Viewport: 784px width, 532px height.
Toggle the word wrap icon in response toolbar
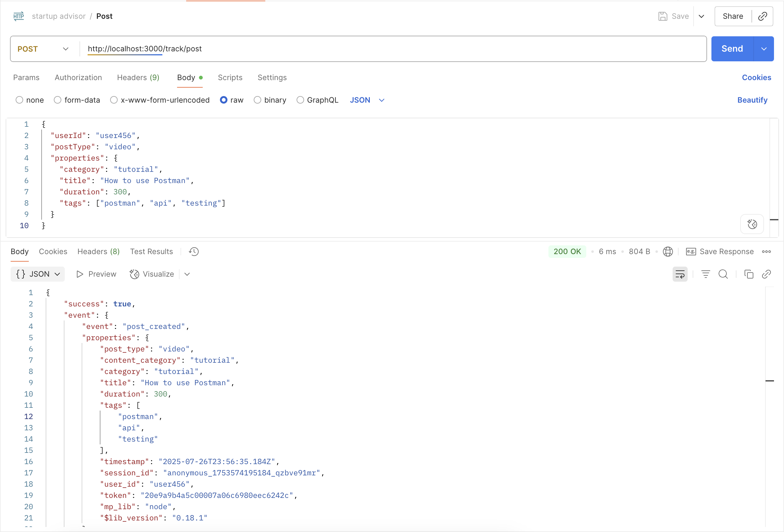click(x=680, y=274)
